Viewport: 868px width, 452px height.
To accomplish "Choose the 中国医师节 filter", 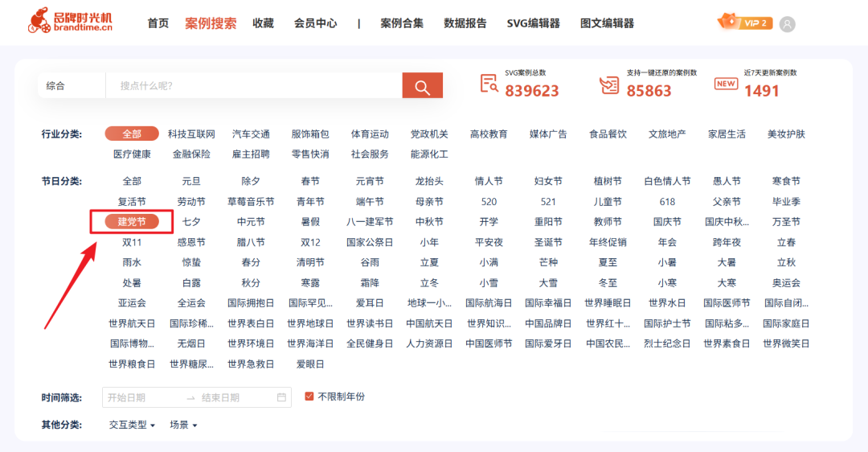I will coord(489,343).
